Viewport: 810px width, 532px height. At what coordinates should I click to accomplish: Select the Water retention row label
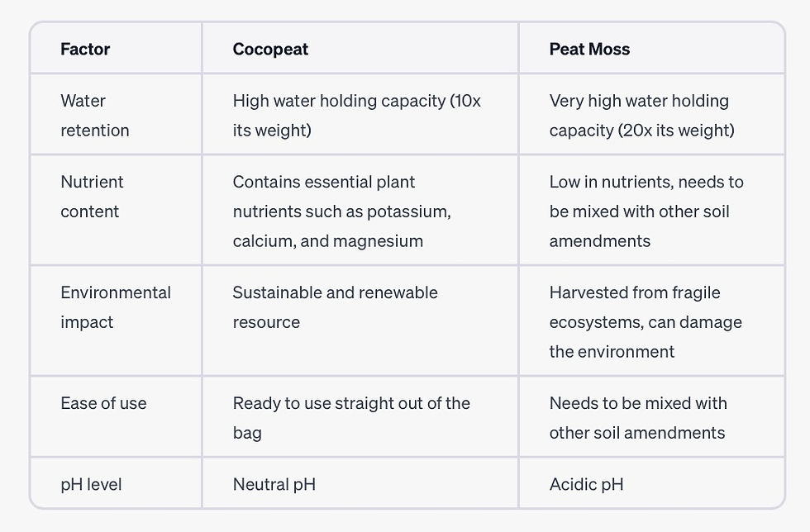coord(95,115)
